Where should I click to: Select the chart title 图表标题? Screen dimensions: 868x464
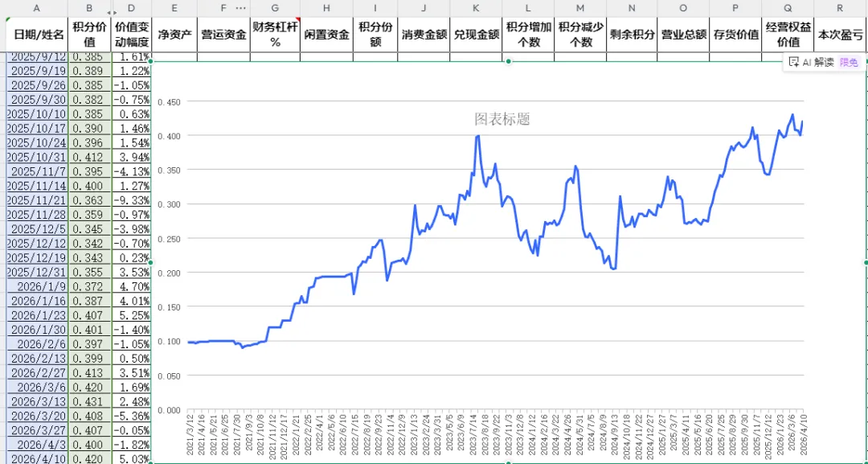(502, 119)
